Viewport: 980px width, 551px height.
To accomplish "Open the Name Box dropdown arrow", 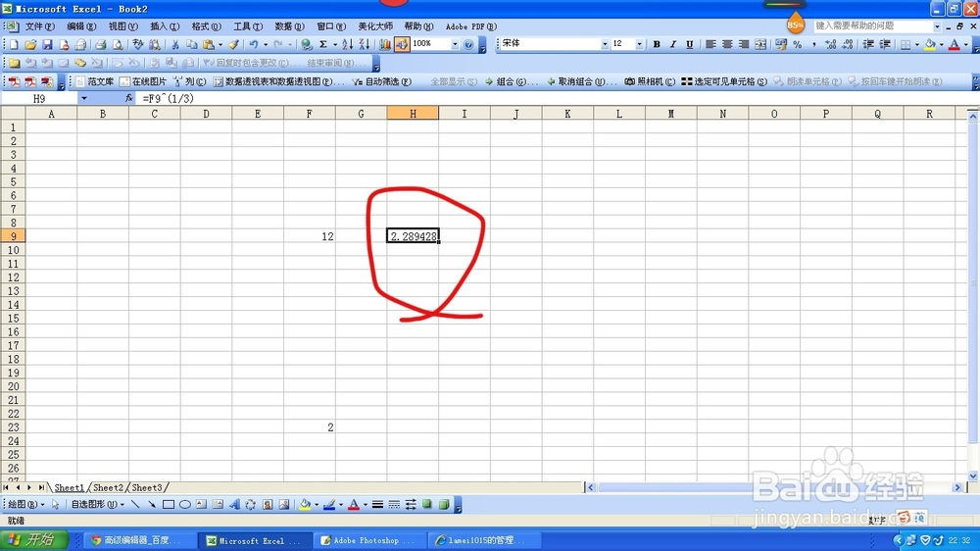I will click(x=83, y=98).
